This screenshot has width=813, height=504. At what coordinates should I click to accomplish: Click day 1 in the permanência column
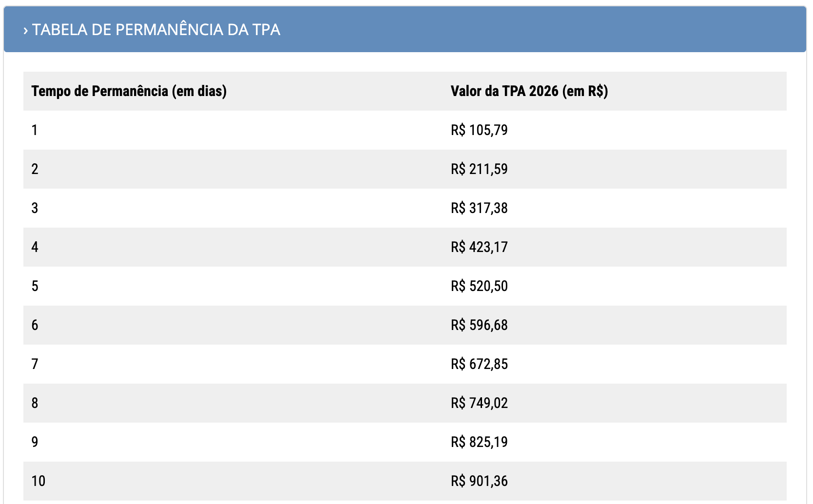tap(35, 130)
